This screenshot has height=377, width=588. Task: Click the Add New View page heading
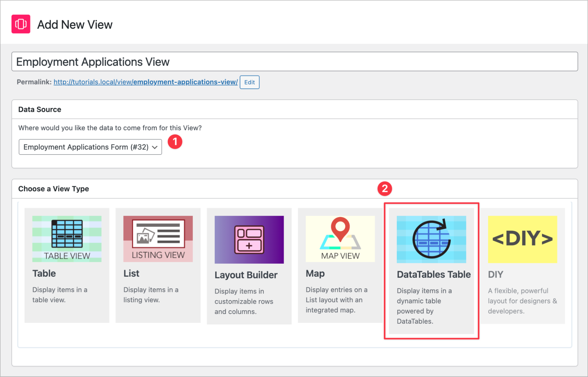click(75, 25)
